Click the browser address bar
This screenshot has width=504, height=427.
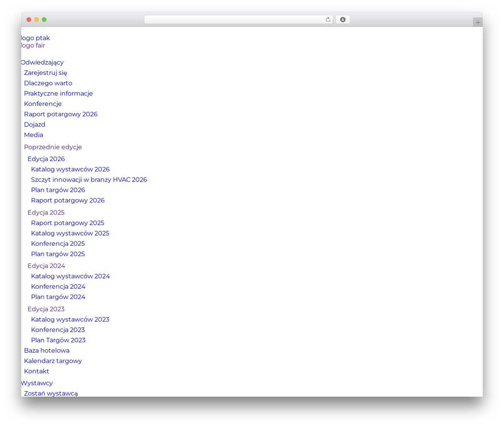tap(238, 20)
